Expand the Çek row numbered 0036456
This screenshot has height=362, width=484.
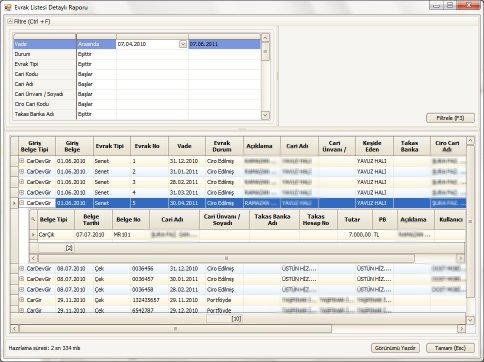[x=22, y=268]
